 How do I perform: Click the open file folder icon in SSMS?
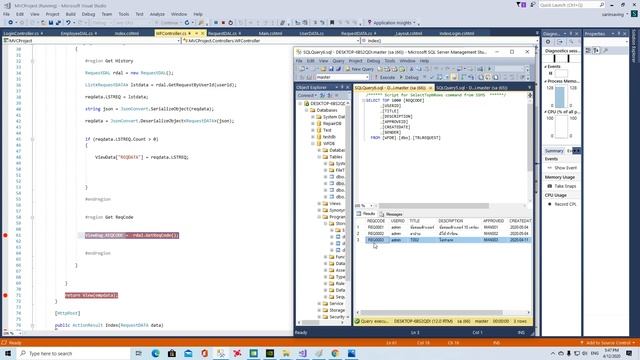(x=323, y=69)
